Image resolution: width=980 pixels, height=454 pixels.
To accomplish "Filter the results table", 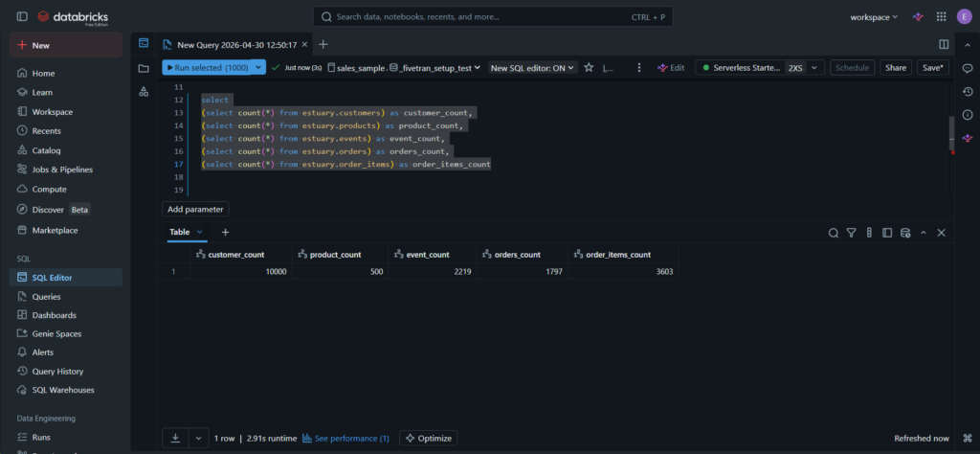I will [851, 233].
